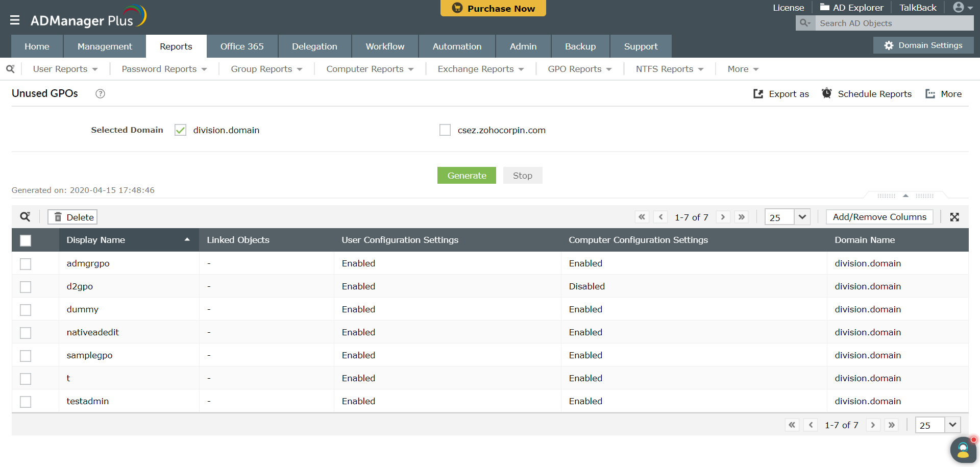Toggle the select-all checkbox in table header

[x=26, y=240]
